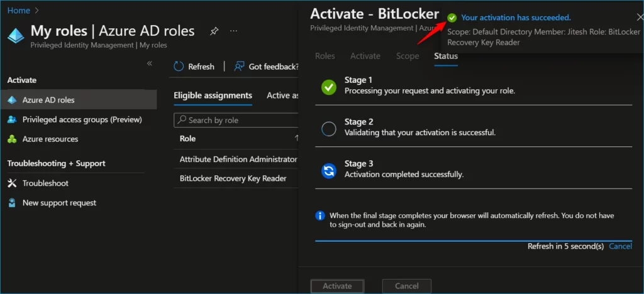
Task: Click the Azure AD roles icon in sidebar
Action: point(12,100)
